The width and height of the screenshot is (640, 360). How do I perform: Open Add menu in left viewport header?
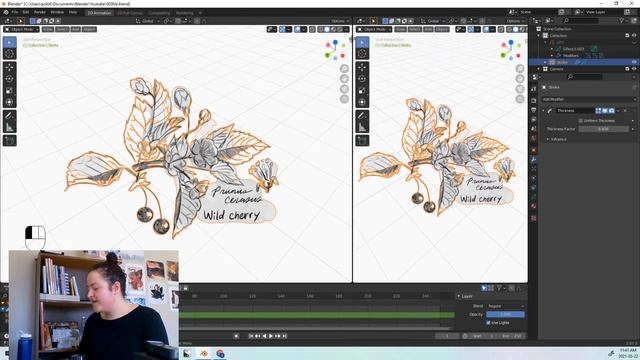pyautogui.click(x=76, y=29)
